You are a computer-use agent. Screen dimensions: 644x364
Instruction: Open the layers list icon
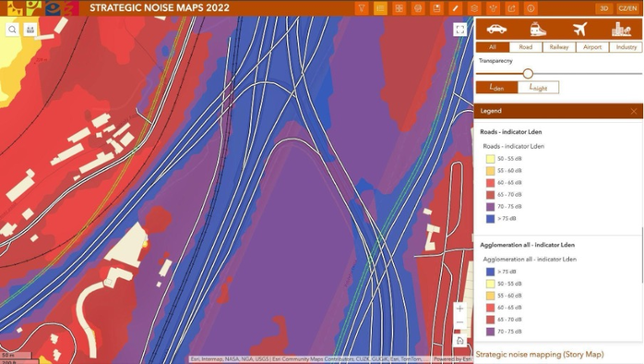[x=474, y=8]
